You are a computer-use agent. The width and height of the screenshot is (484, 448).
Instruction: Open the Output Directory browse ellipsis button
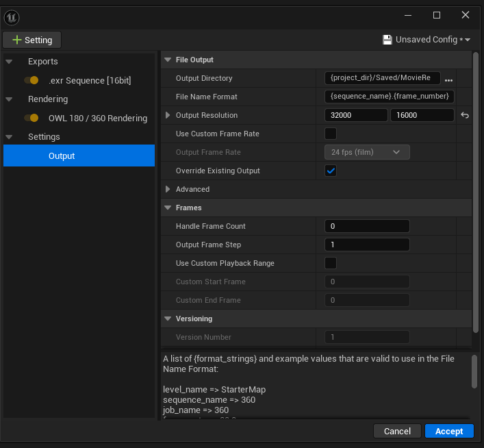[448, 80]
